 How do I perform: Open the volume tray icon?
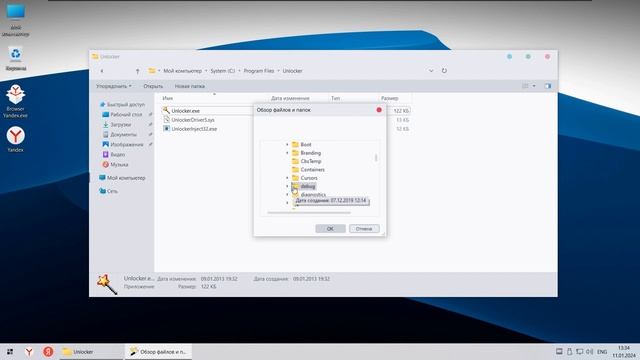(x=589, y=351)
